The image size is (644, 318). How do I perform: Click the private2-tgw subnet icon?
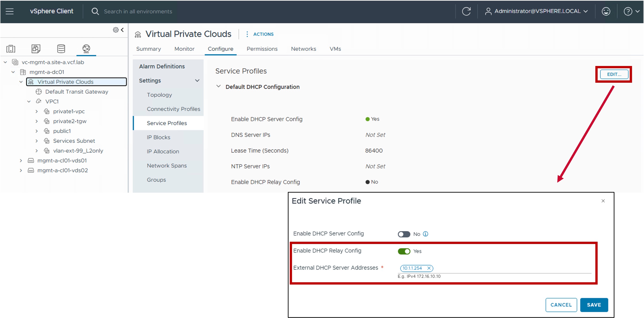tap(47, 121)
